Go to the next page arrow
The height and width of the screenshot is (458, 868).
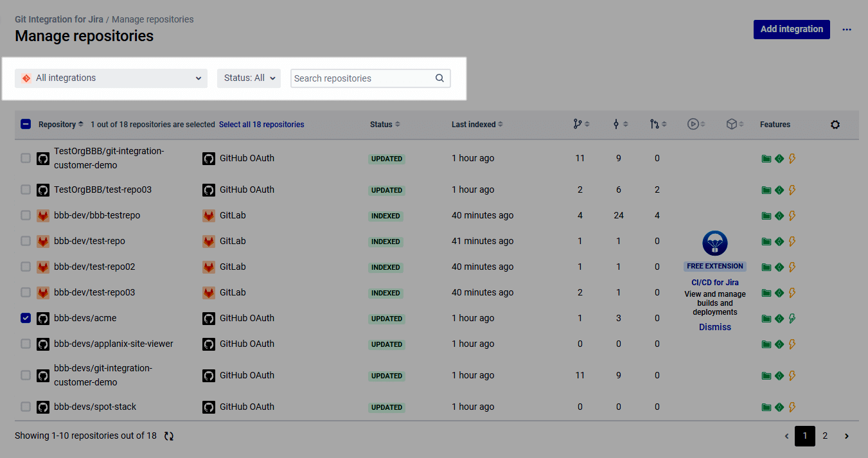847,436
